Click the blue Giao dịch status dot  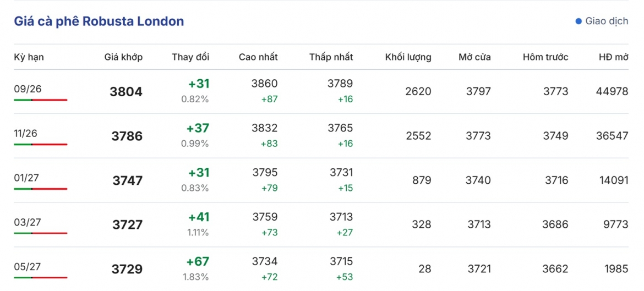coord(578,21)
